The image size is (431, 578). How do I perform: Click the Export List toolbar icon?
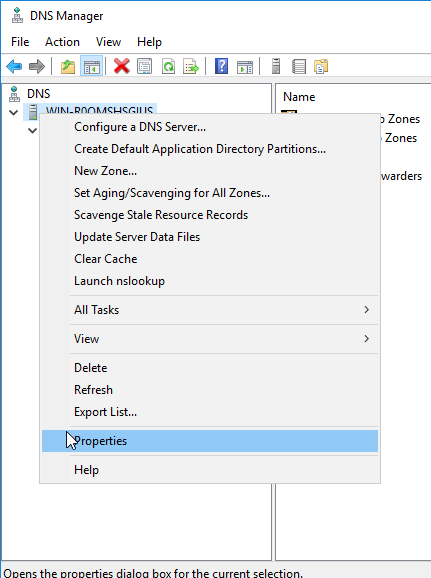191,67
